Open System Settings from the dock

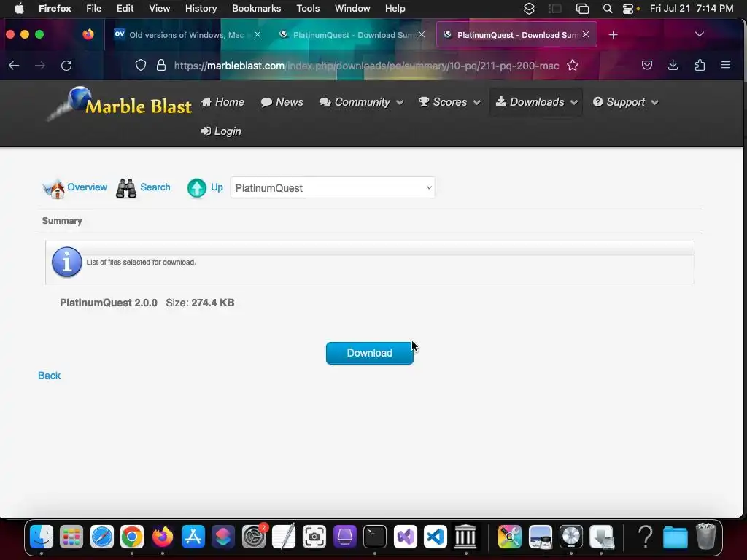pyautogui.click(x=253, y=537)
